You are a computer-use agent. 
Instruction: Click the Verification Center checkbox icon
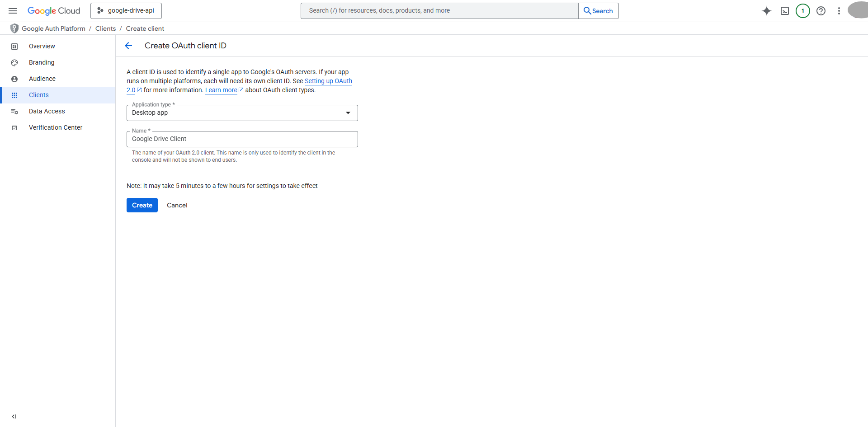tap(14, 128)
